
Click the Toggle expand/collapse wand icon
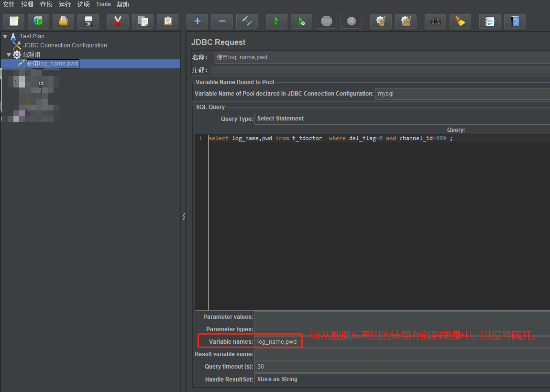click(247, 21)
